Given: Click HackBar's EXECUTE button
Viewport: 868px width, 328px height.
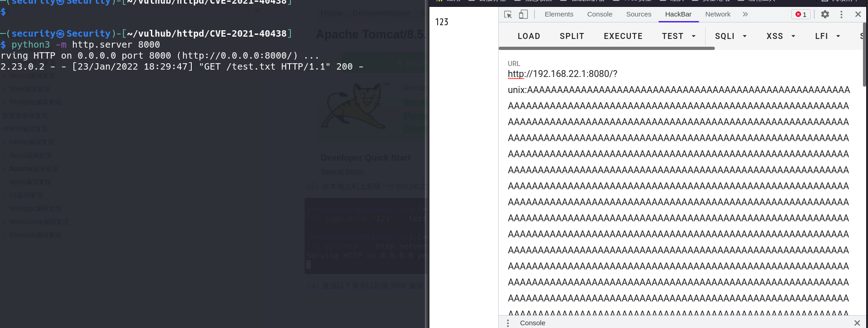Looking at the screenshot, I should coord(623,36).
